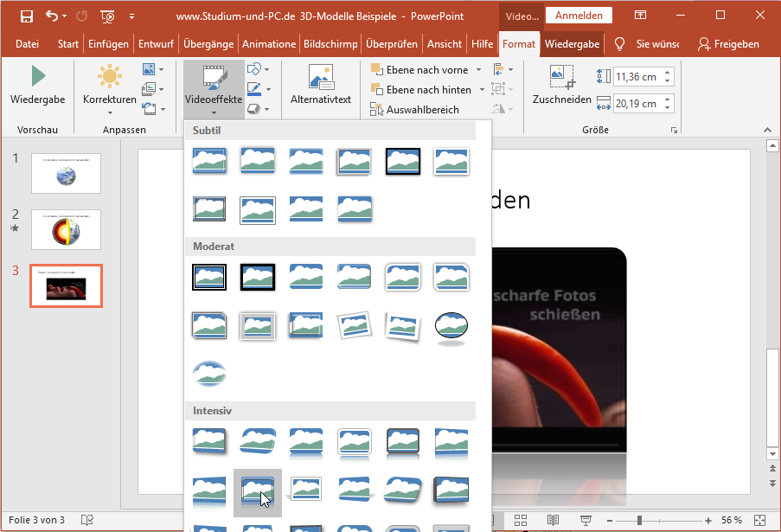Screen dimensions: 781x532
Task: Open ribbon display options icon
Action: click(640, 16)
